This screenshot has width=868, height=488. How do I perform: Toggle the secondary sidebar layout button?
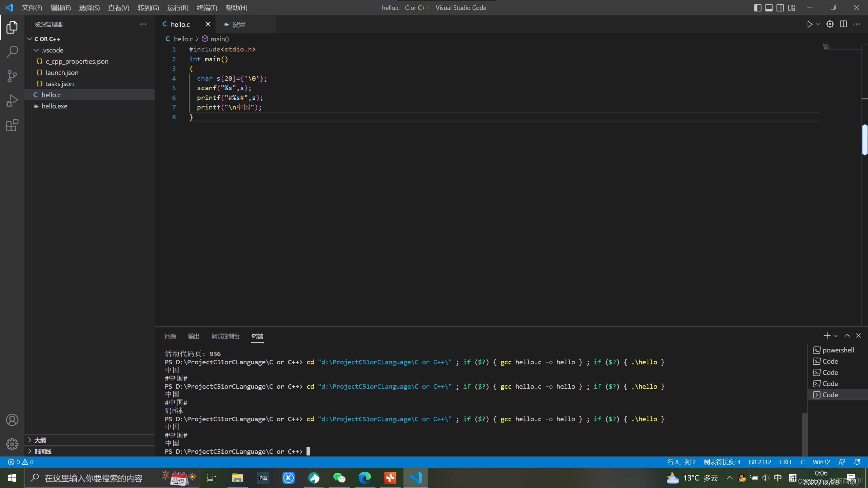(780, 7)
